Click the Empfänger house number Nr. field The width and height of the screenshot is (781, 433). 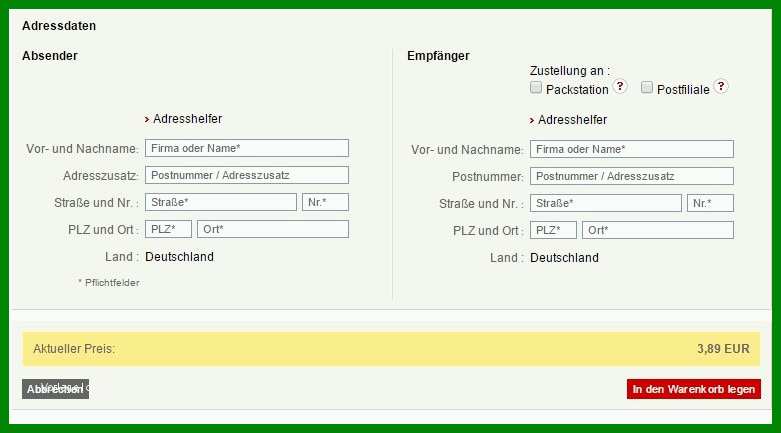[x=710, y=203]
